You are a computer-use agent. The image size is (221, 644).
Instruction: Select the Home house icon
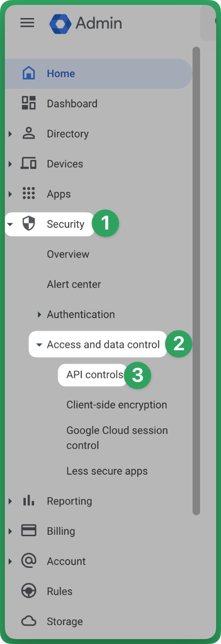click(x=29, y=73)
